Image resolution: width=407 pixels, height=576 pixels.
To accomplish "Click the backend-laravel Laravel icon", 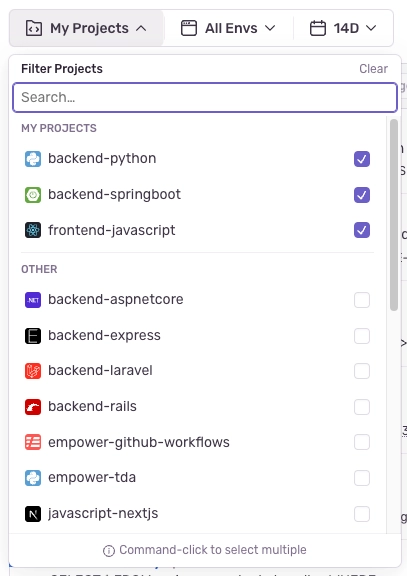I will pyautogui.click(x=33, y=371).
